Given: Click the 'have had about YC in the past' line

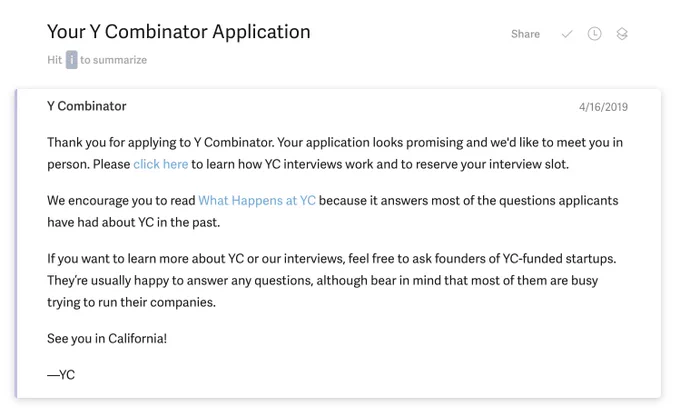Looking at the screenshot, I should [x=133, y=223].
